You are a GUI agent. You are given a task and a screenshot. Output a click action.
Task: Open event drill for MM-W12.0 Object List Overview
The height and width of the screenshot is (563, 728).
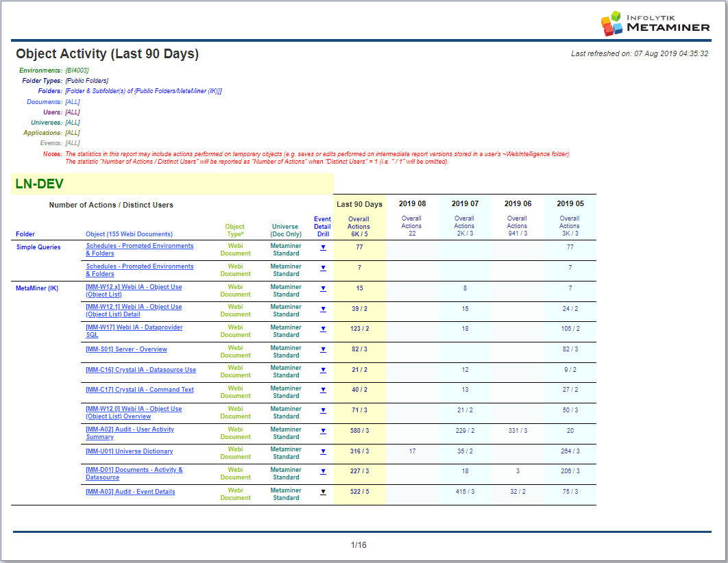tap(323, 410)
